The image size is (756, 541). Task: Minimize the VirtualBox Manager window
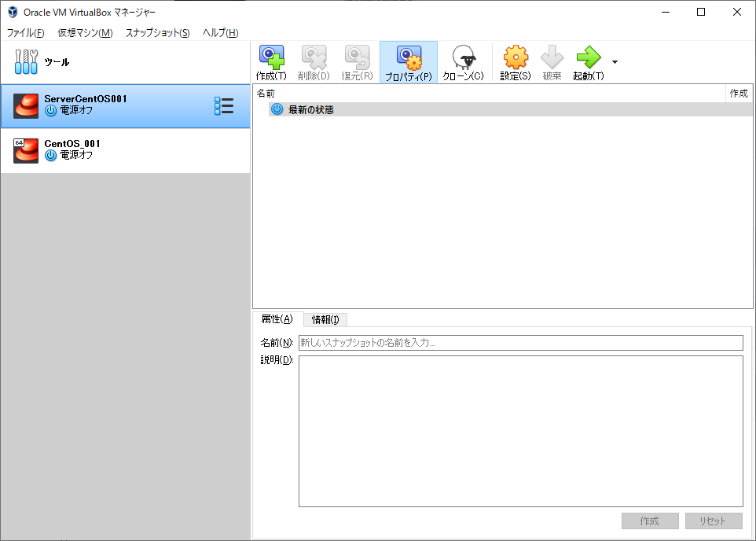(666, 12)
